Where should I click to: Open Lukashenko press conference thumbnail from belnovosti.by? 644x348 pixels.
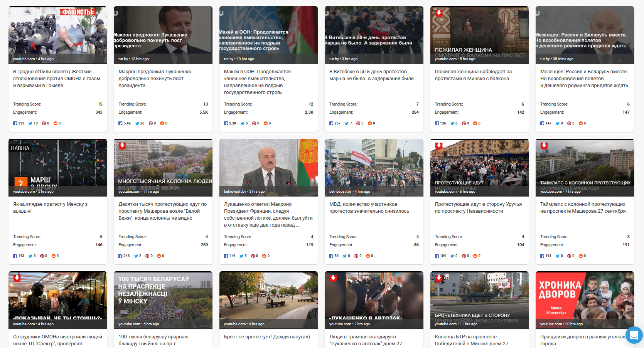[x=268, y=168]
